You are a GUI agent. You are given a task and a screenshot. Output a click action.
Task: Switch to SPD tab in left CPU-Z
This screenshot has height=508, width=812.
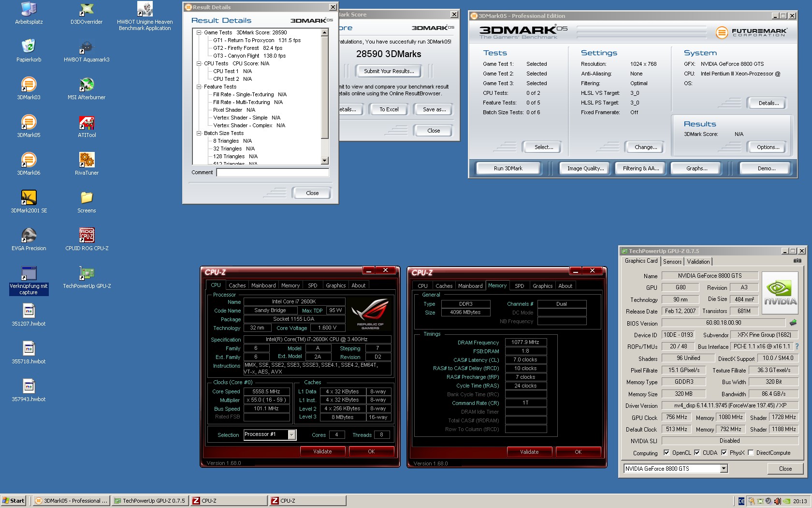tap(313, 285)
